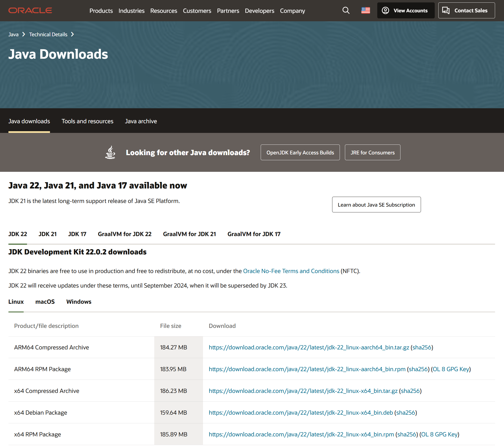Open the Resources navigation menu
The image size is (504, 448).
pos(163,11)
